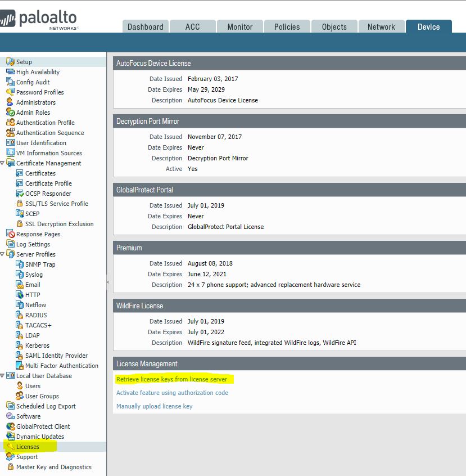Select Scheduled Log Export
This screenshot has height=476, width=466.
tap(46, 406)
